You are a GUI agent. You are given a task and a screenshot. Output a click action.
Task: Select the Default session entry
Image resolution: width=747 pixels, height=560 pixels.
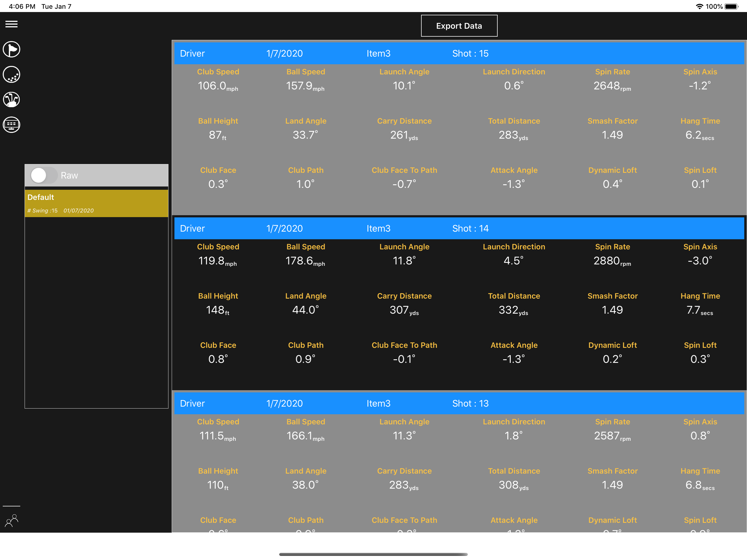click(x=96, y=203)
